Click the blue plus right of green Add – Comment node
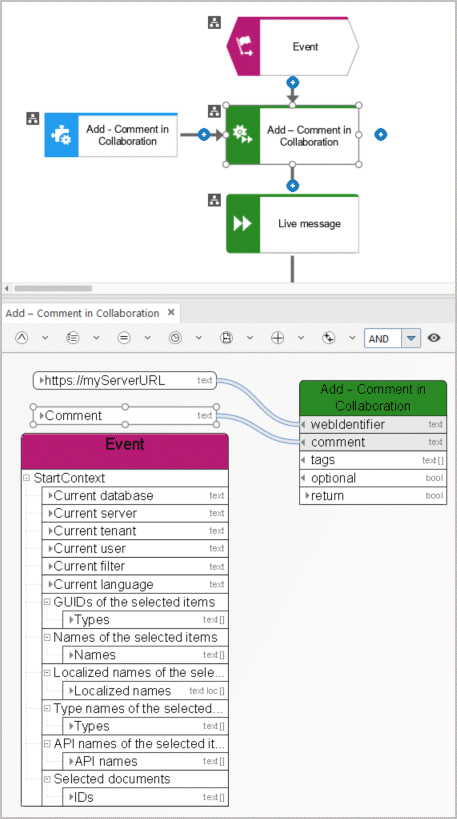Image resolution: width=457 pixels, height=819 pixels. coord(381,135)
